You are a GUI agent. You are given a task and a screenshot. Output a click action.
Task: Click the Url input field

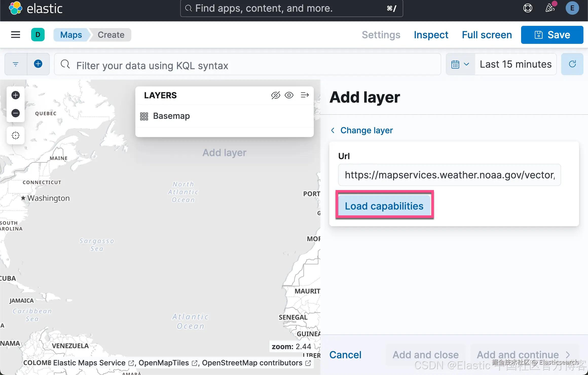(449, 175)
